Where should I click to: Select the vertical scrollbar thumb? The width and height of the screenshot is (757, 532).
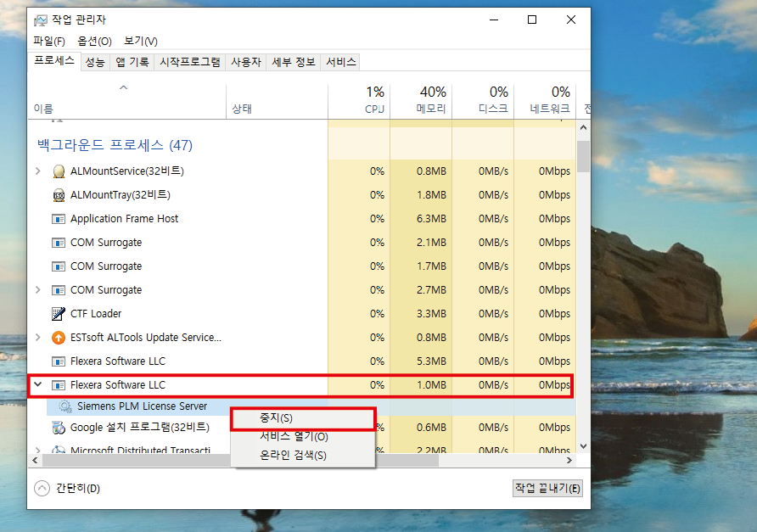pos(583,156)
